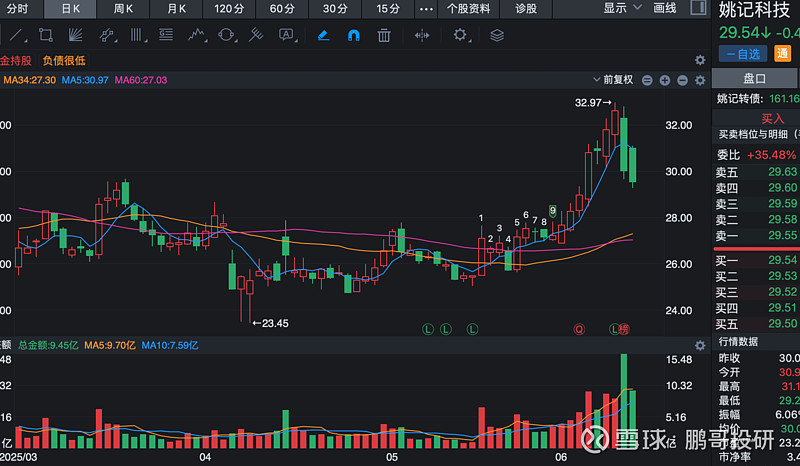Viewport: 800px width, 466px height.
Task: Open the 前复权 adjustment dropdown
Action: [613, 80]
